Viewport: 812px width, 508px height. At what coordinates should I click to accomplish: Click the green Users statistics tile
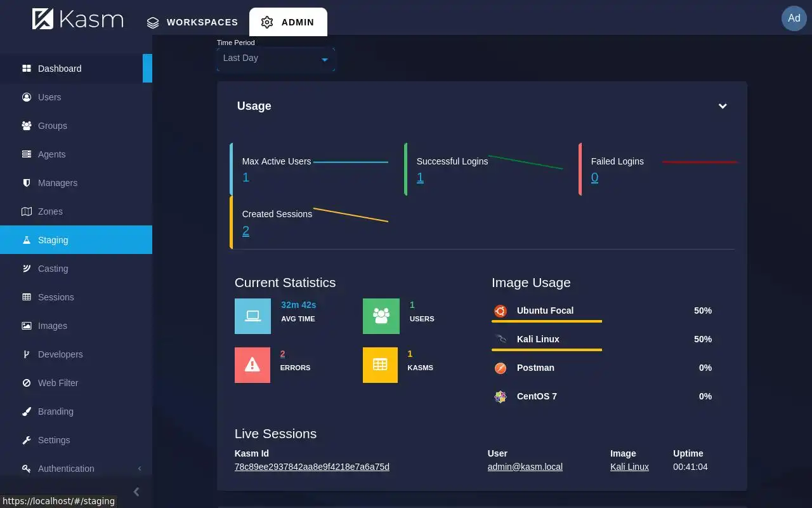click(381, 316)
